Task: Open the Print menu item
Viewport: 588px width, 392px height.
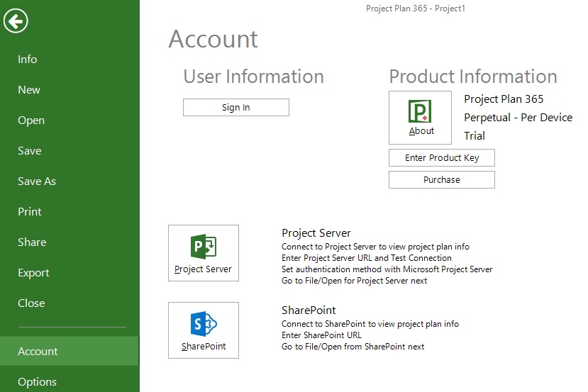Action: (30, 212)
